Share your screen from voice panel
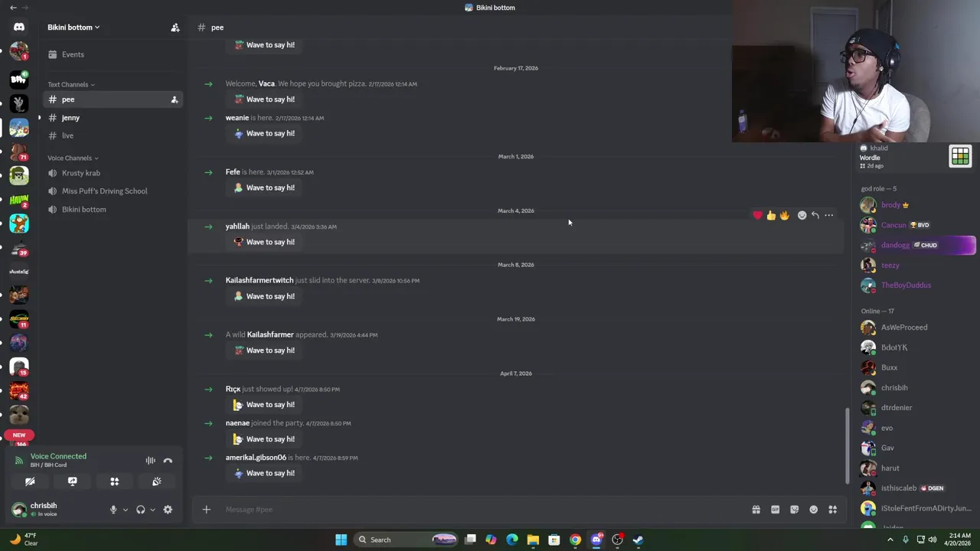The image size is (980, 551). (72, 481)
